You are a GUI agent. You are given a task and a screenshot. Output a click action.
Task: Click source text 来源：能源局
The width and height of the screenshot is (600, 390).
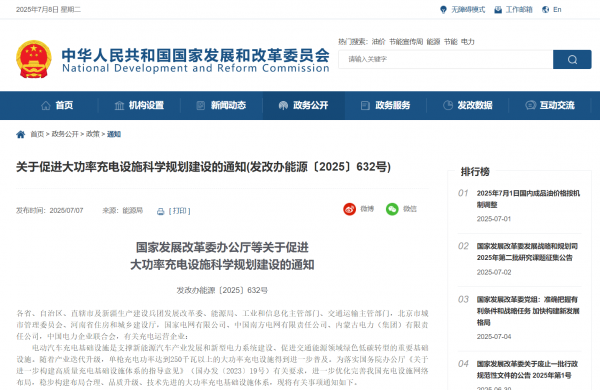coord(122,211)
